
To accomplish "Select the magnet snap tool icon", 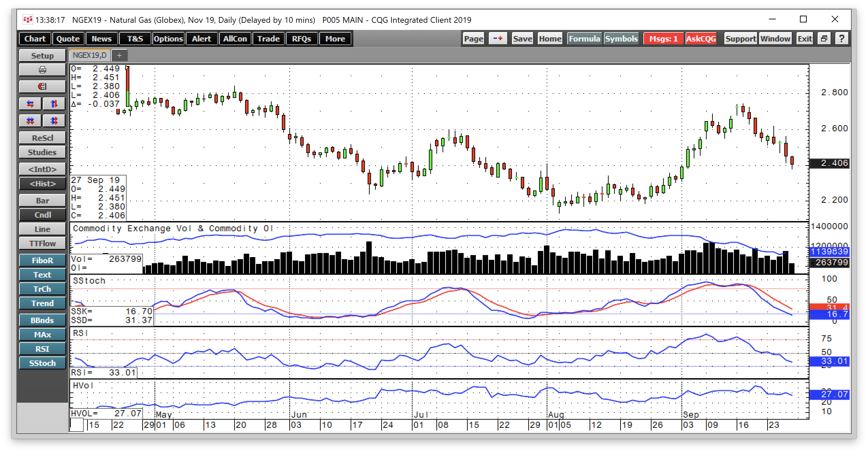I will tap(42, 86).
